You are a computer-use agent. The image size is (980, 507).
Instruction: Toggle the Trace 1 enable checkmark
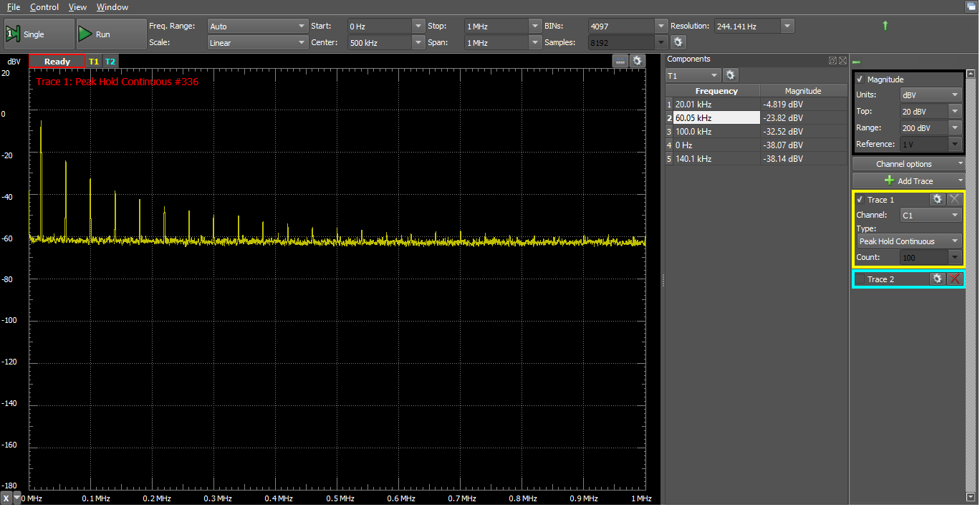pyautogui.click(x=860, y=199)
